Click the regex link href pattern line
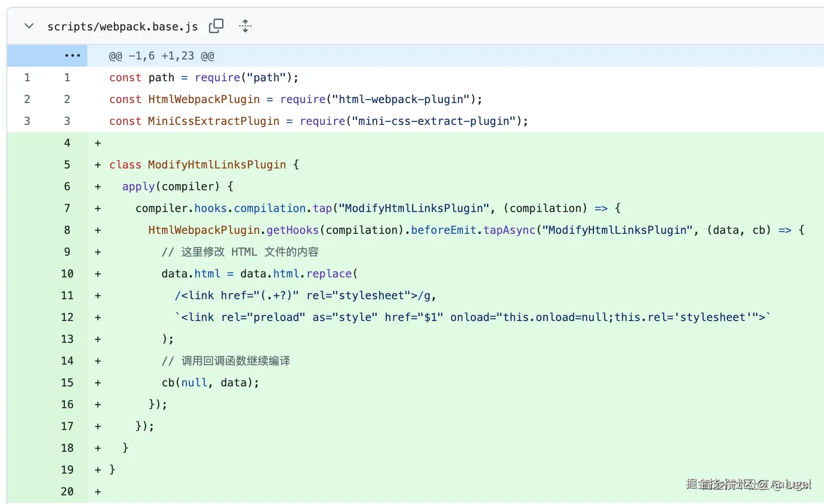Viewport: 824px width, 504px height. (305, 295)
